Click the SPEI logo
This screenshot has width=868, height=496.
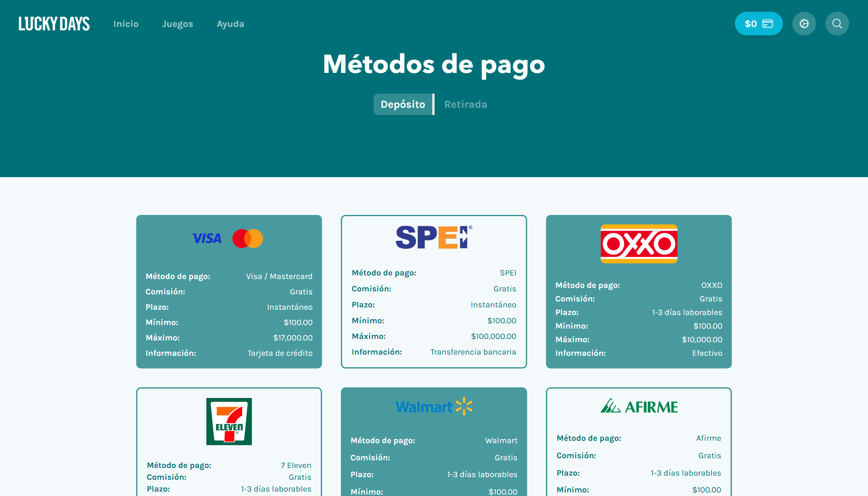(434, 237)
